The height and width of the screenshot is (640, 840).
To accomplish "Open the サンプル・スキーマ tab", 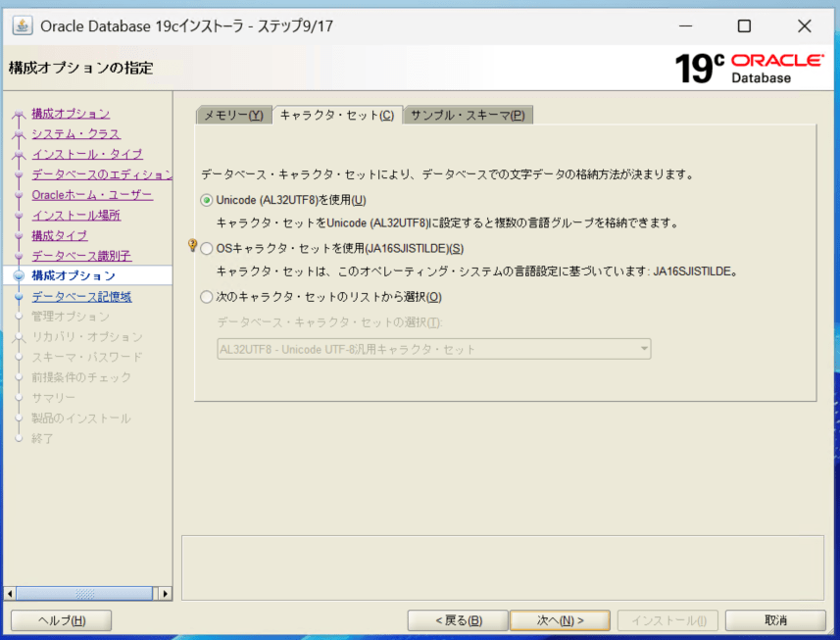I will (468, 116).
